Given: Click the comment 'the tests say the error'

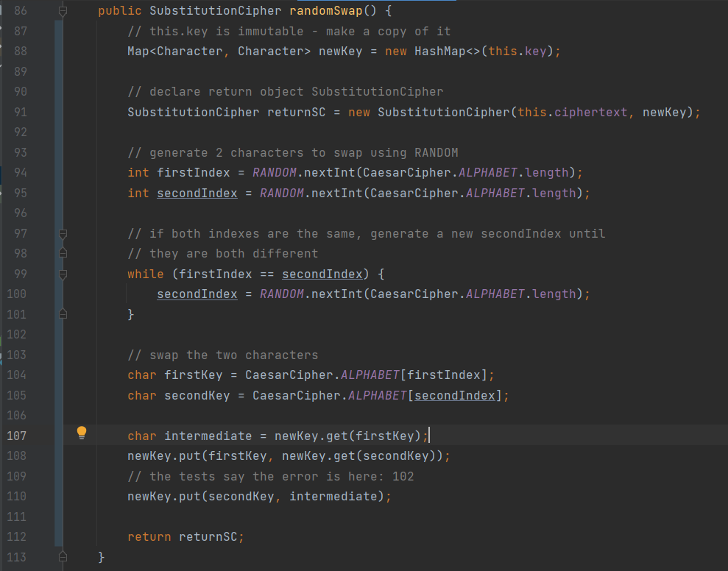Looking at the screenshot, I should click(271, 476).
